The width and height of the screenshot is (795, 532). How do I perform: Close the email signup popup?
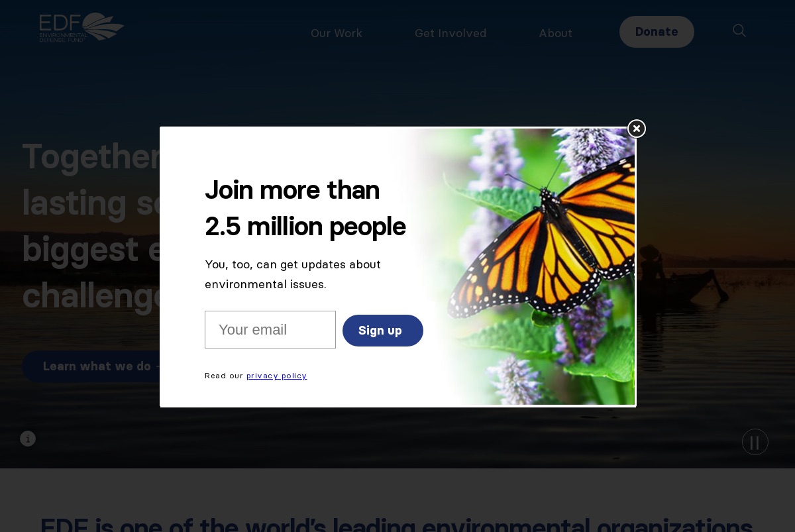[637, 129]
